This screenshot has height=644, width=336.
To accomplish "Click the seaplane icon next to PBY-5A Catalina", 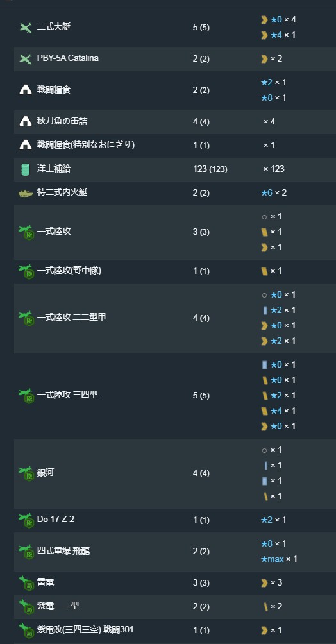I will pos(26,59).
